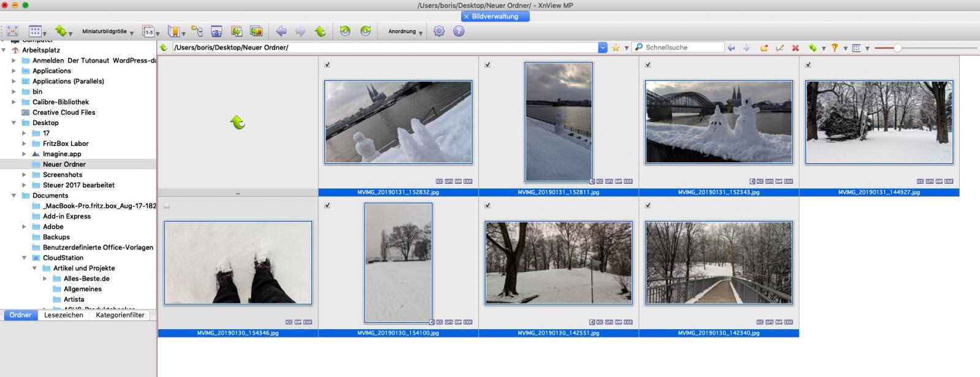
Task: Open the Anordnung dropdown
Action: coord(405,32)
